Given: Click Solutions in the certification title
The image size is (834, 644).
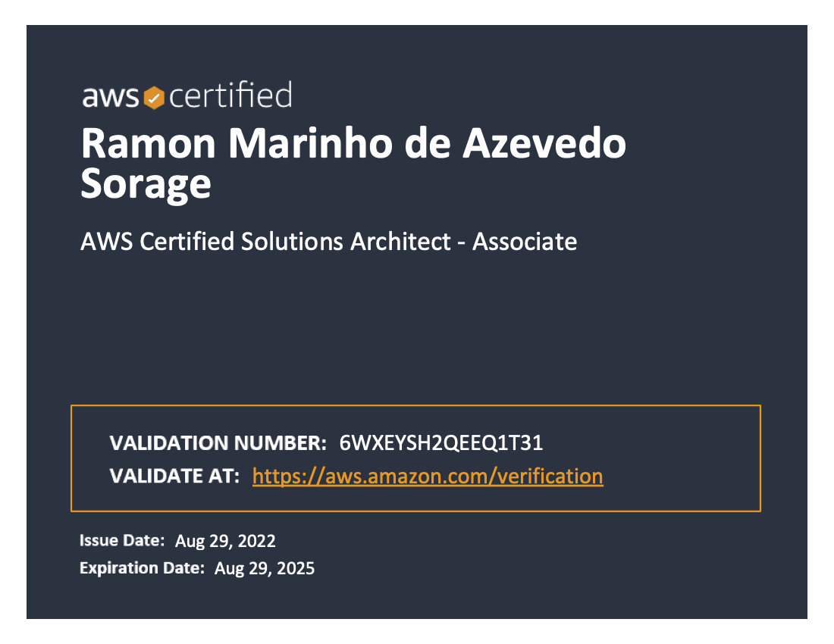Looking at the screenshot, I should 292,242.
